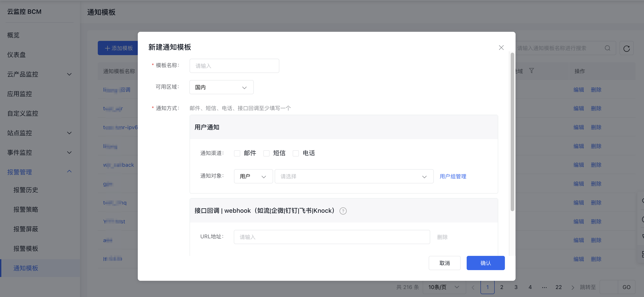Go to previous page arrow

point(473,287)
